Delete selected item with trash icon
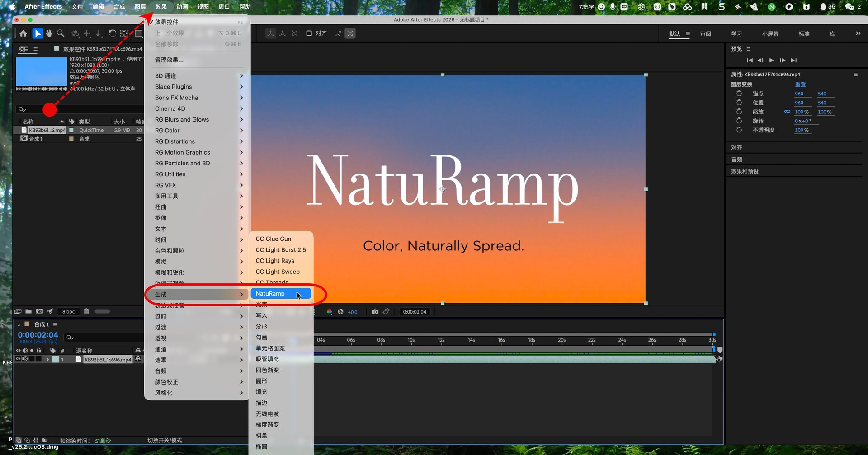 pos(86,311)
